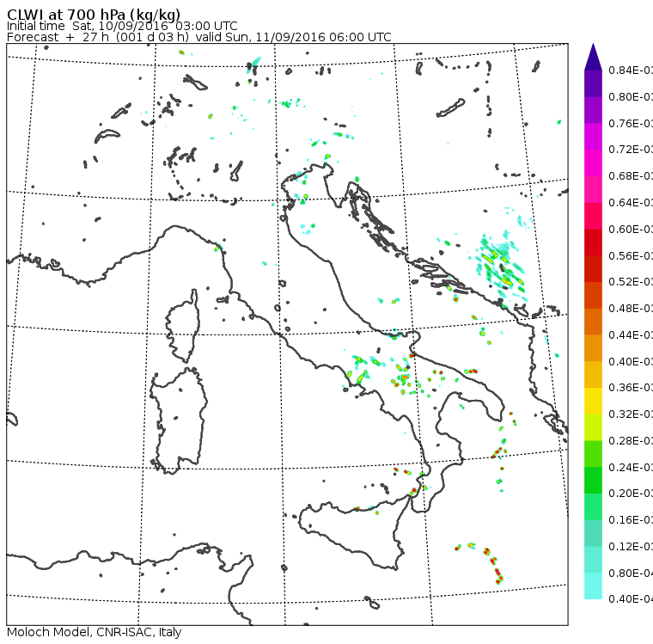Click the 0.72E-03 colorbar label
This screenshot has height=644, width=653.
[x=631, y=150]
